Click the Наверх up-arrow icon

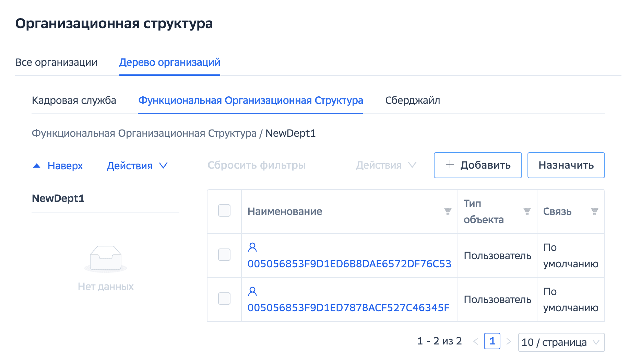(x=37, y=166)
